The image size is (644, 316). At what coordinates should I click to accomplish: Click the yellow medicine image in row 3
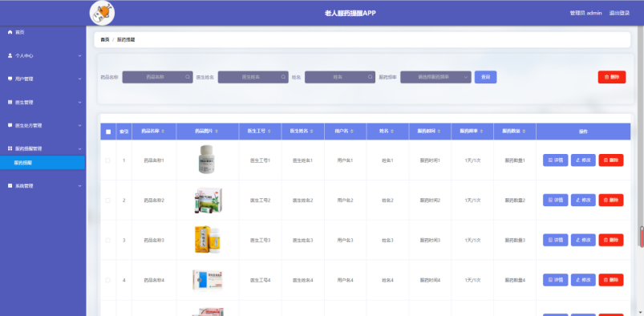tap(208, 239)
